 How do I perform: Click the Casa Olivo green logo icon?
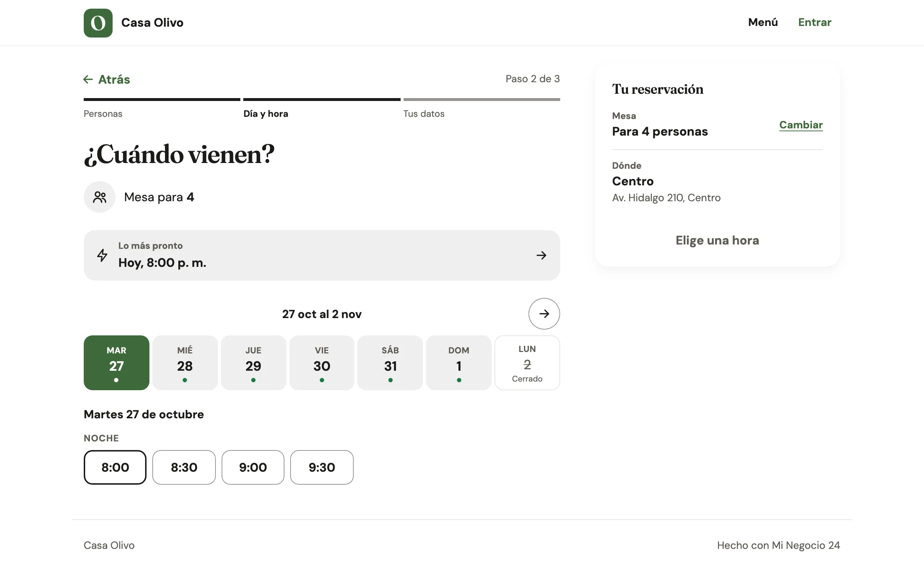(x=98, y=23)
